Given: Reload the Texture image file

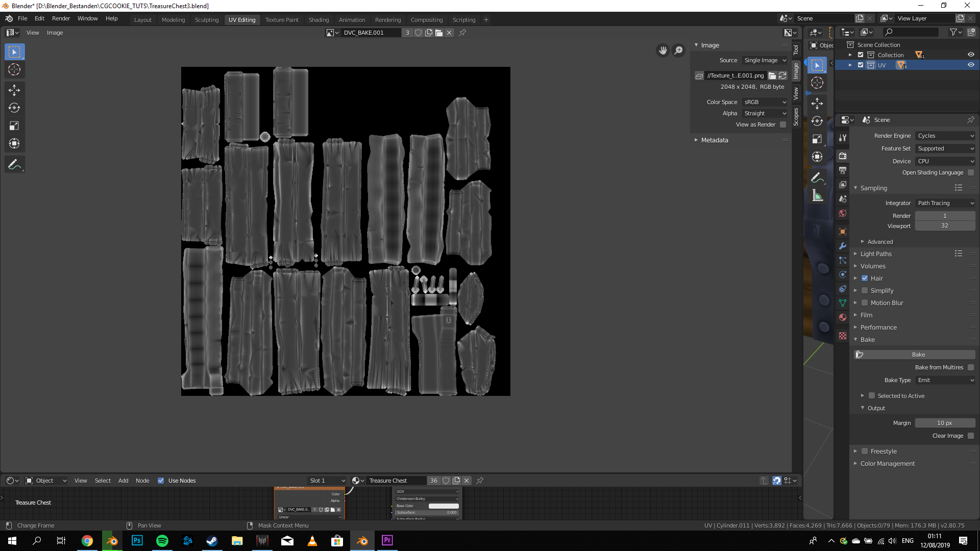Looking at the screenshot, I should [782, 76].
